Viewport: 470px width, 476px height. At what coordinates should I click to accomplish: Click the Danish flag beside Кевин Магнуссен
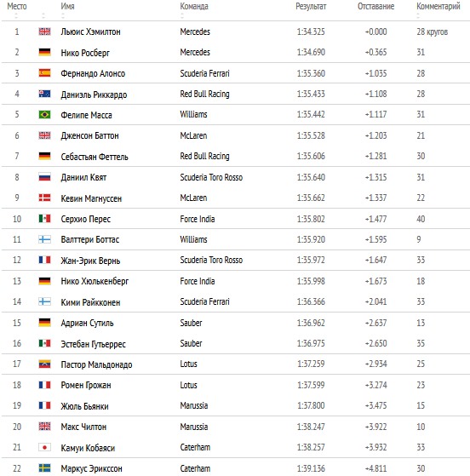coord(44,198)
